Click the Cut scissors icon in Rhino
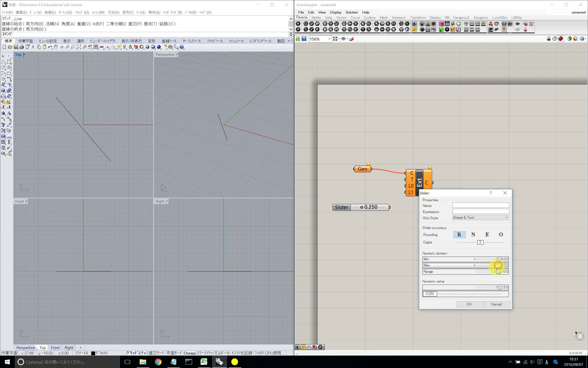This screenshot has height=368, width=588. tap(33, 47)
